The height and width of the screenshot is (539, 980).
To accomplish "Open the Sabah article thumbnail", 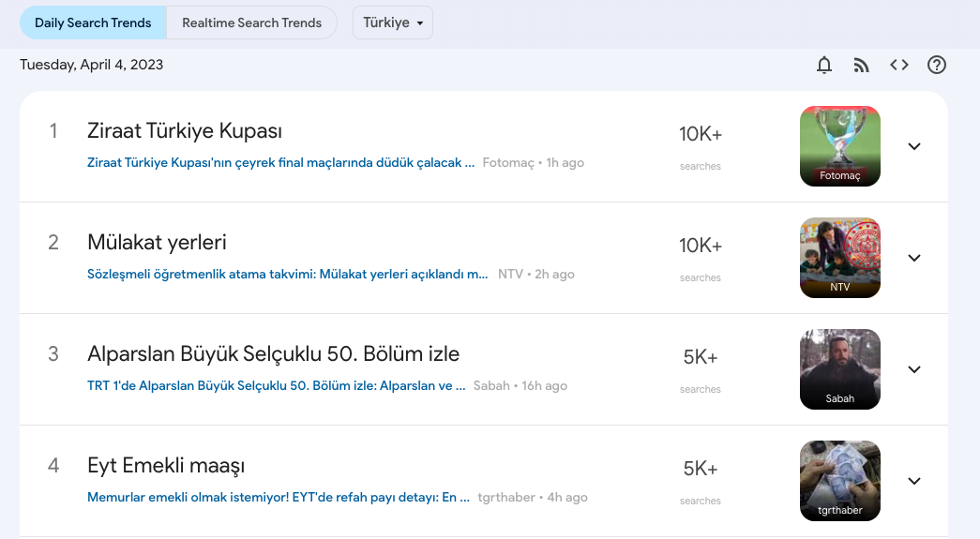I will [840, 369].
